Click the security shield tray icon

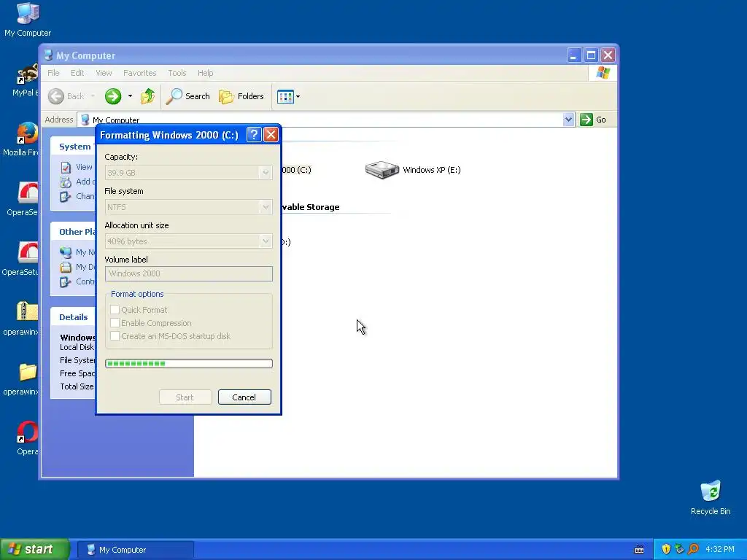pyautogui.click(x=666, y=549)
